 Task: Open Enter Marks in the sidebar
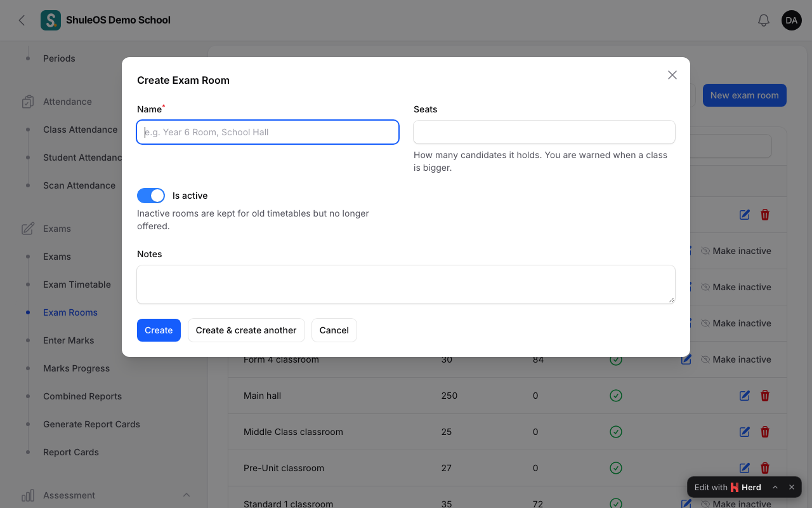[69, 340]
